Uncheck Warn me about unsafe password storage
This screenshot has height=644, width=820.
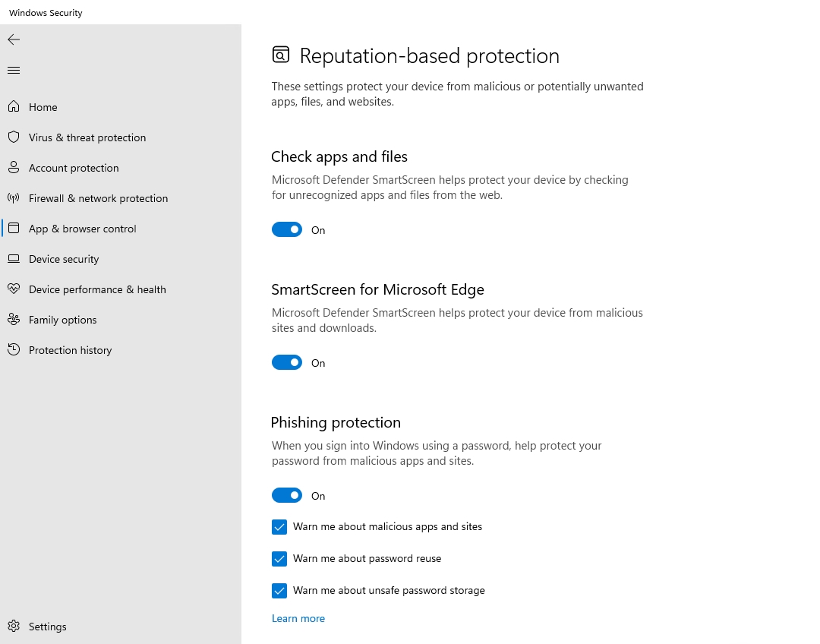coord(279,591)
